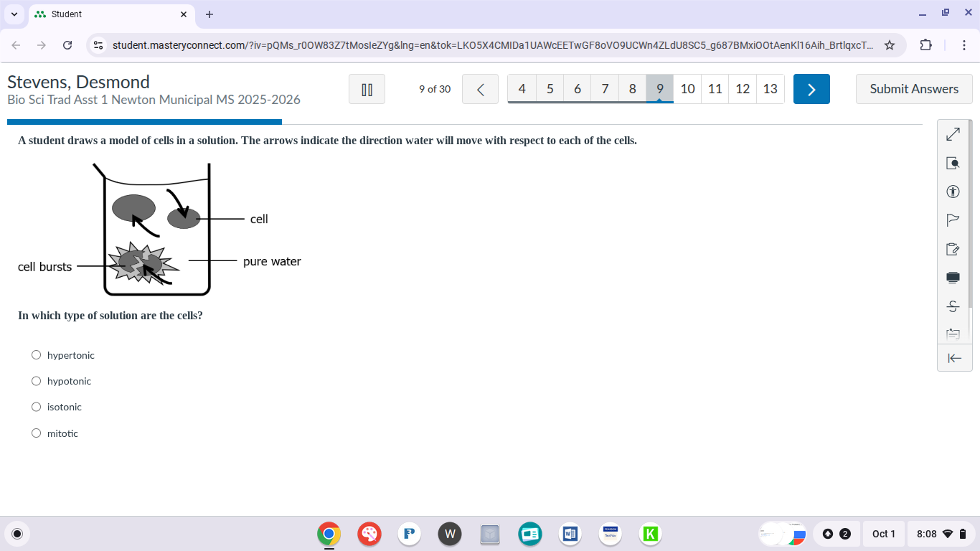The image size is (980, 551).
Task: Switch to question 8
Action: click(632, 89)
